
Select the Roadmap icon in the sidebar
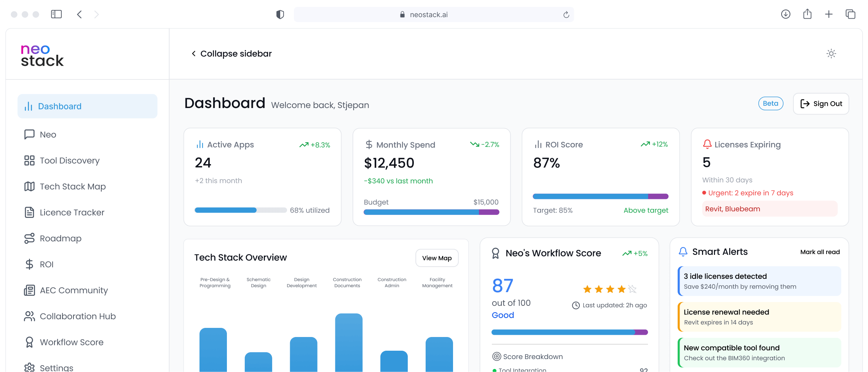pos(29,238)
